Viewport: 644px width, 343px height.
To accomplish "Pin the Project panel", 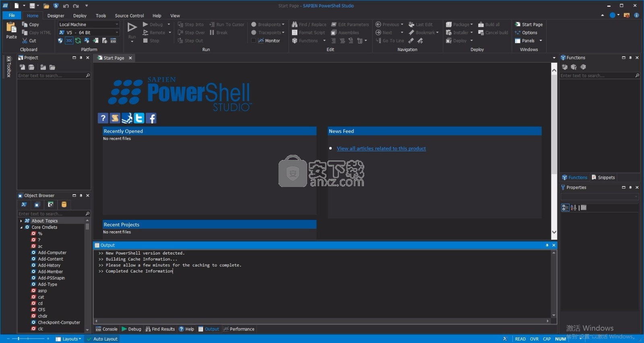I will click(x=81, y=58).
